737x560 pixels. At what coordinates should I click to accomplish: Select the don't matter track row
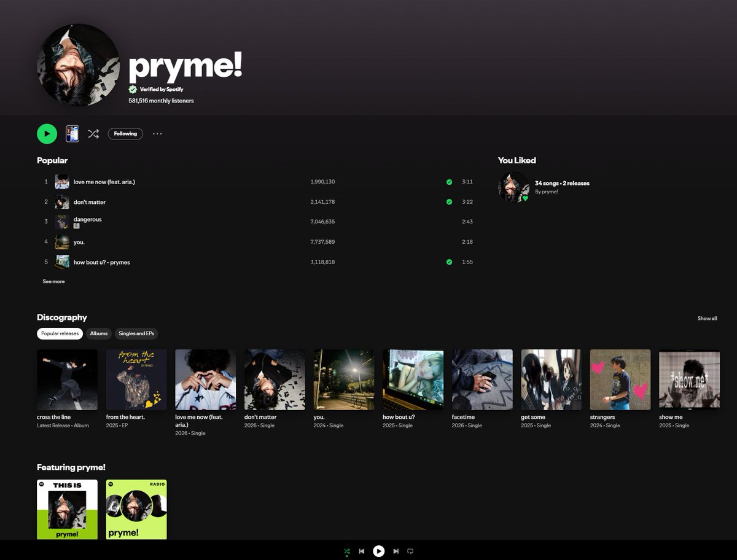tap(255, 202)
